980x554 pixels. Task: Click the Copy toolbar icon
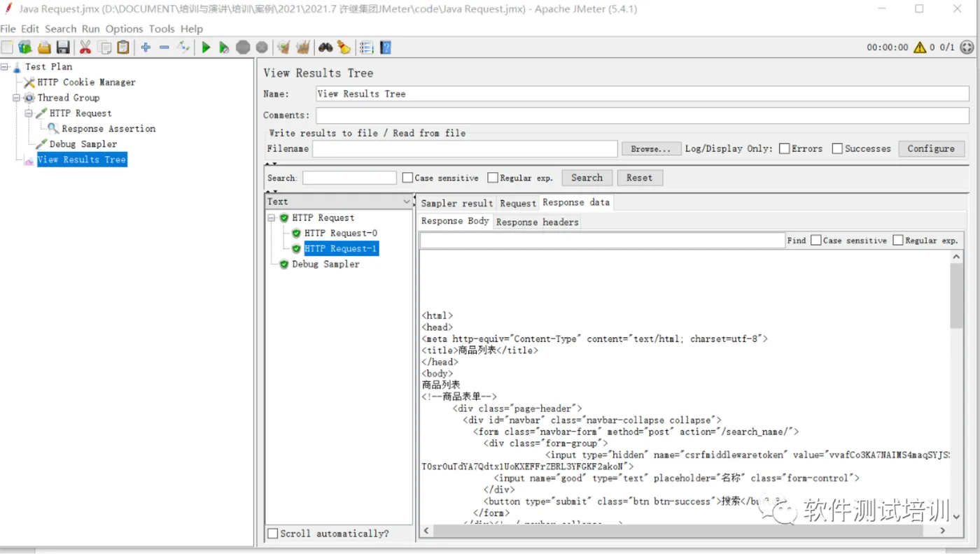(105, 48)
